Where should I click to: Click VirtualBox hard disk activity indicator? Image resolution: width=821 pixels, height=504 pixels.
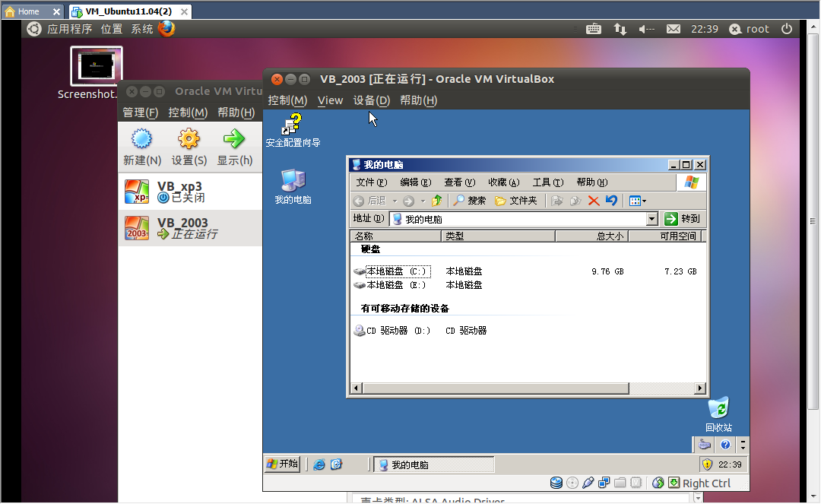click(556, 483)
